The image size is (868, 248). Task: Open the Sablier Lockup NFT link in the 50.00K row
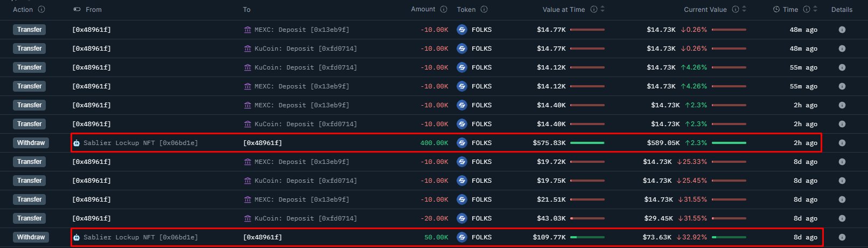tap(140, 237)
